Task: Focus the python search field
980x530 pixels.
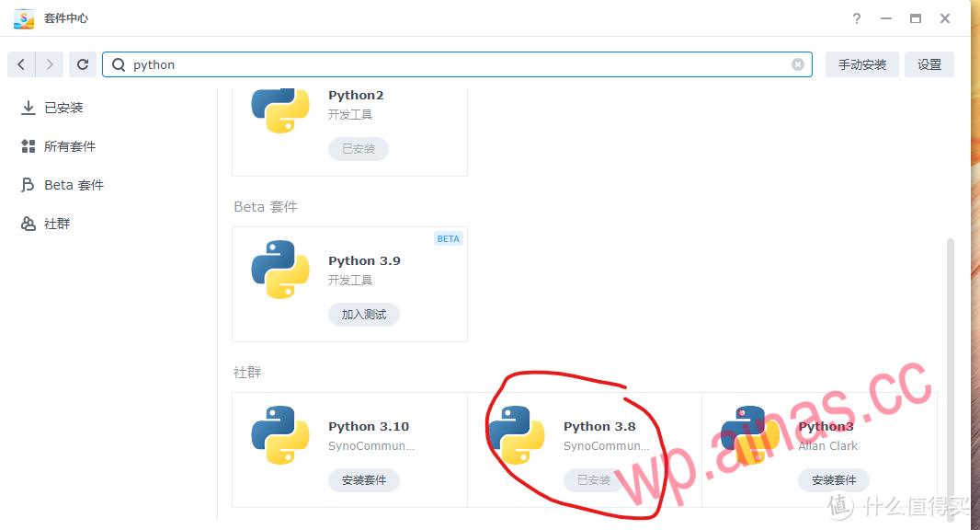Action: pyautogui.click(x=456, y=64)
